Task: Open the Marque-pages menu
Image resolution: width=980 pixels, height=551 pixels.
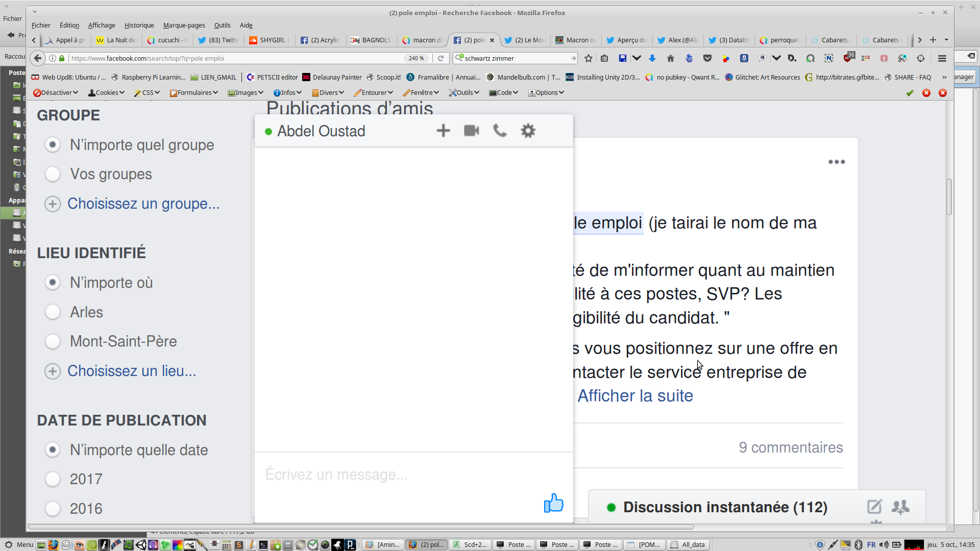Action: 184,25
